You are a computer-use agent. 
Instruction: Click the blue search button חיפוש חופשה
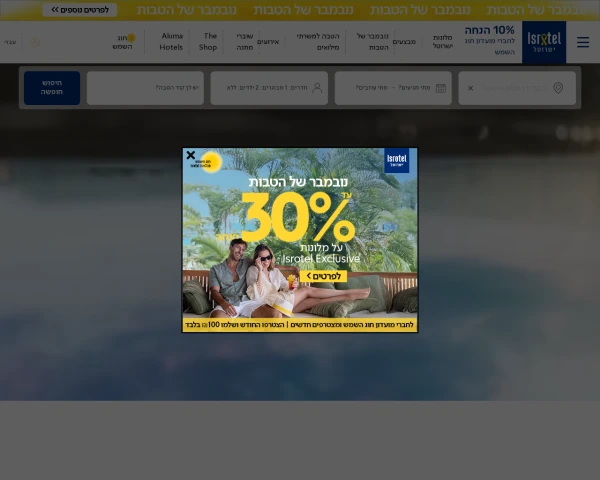click(52, 88)
